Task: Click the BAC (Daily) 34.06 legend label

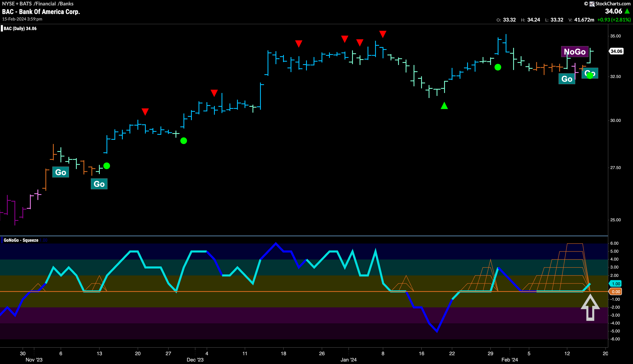Action: [x=20, y=28]
